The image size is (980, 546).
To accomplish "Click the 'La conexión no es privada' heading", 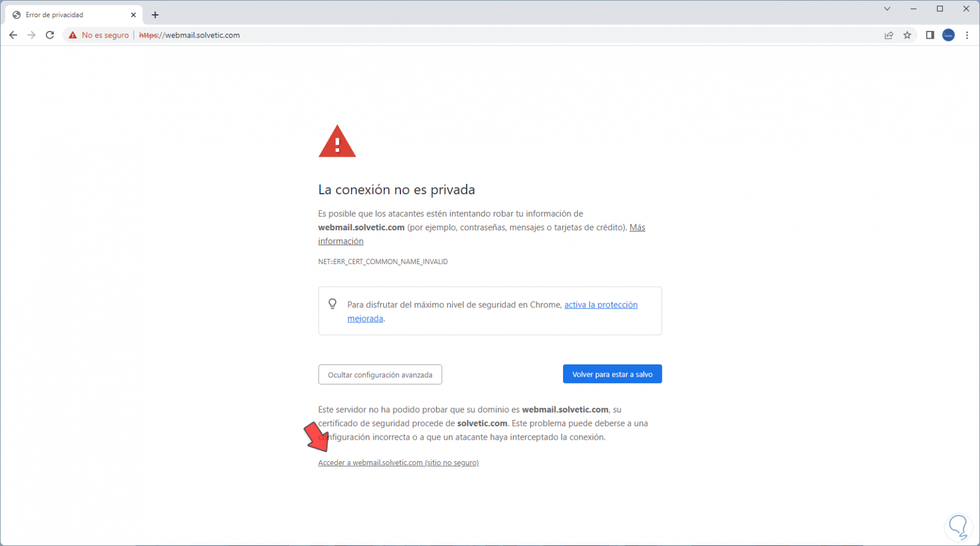I will click(397, 189).
